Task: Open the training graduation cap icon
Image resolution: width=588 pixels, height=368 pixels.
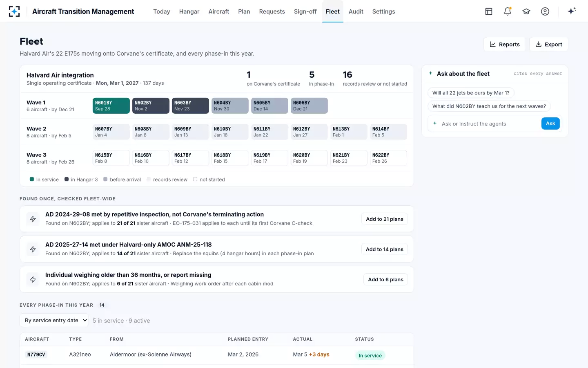Action: tap(526, 11)
